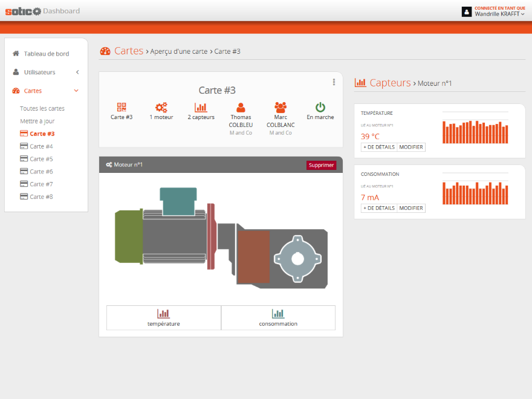Select Carte #5 in the sidebar
Screen dimensions: 532x399
(x=37, y=159)
